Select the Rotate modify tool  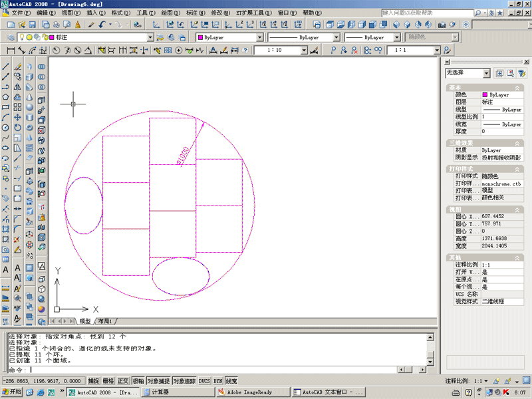tap(17, 128)
